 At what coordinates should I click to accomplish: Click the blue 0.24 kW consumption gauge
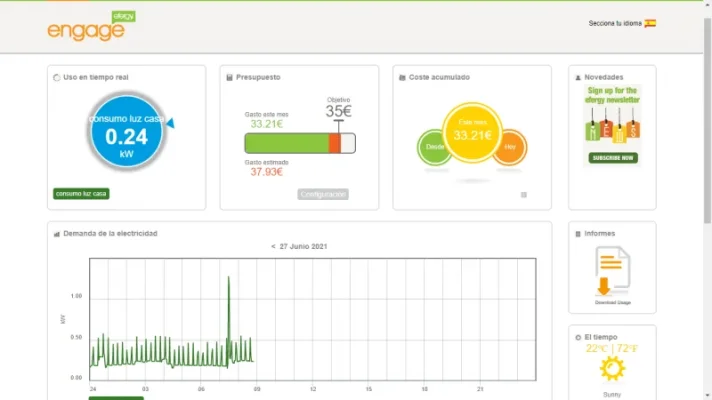click(126, 132)
